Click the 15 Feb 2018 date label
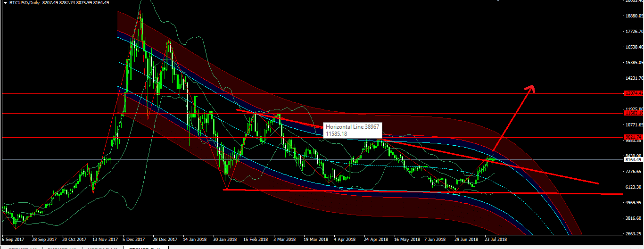This screenshot has height=249, width=644. (256, 239)
